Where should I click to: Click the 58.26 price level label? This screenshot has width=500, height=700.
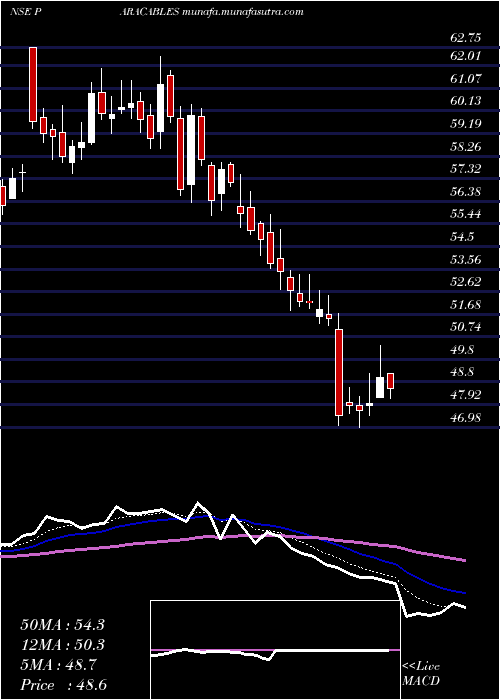coord(466,147)
